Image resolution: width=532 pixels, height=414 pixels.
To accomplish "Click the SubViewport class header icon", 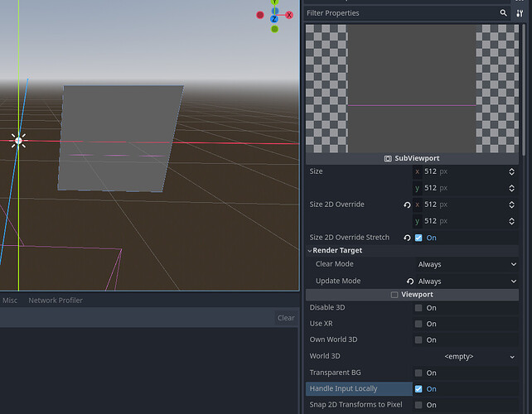I will tap(388, 158).
